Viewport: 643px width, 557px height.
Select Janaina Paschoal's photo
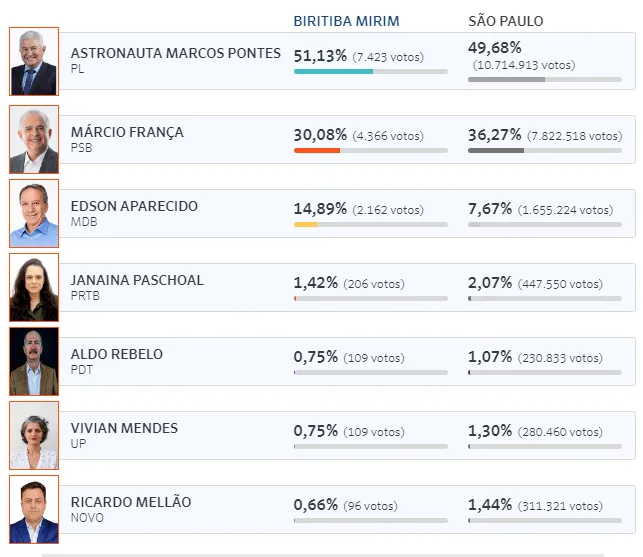[x=34, y=287]
